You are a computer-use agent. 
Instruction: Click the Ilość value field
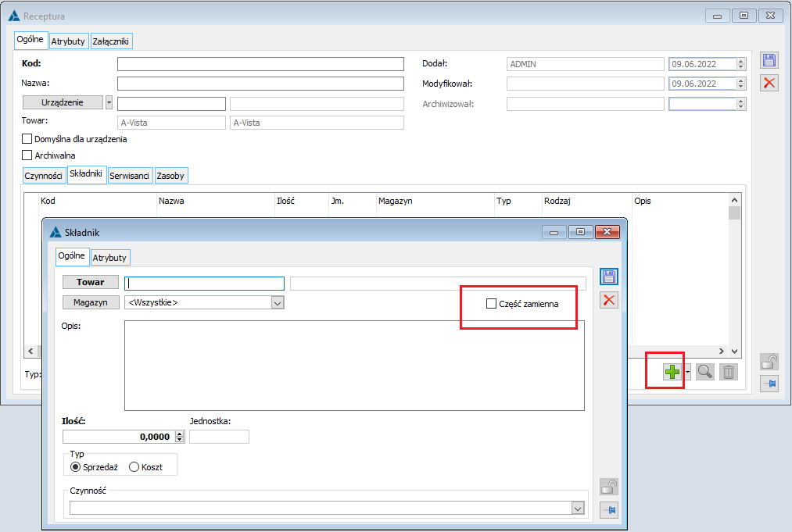click(x=119, y=437)
